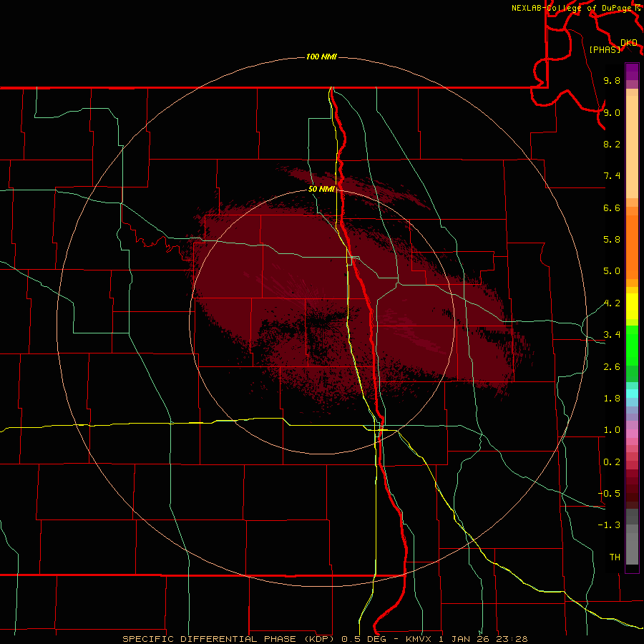Click the -0.5 legend value
644x644 pixels.
[x=609, y=493]
